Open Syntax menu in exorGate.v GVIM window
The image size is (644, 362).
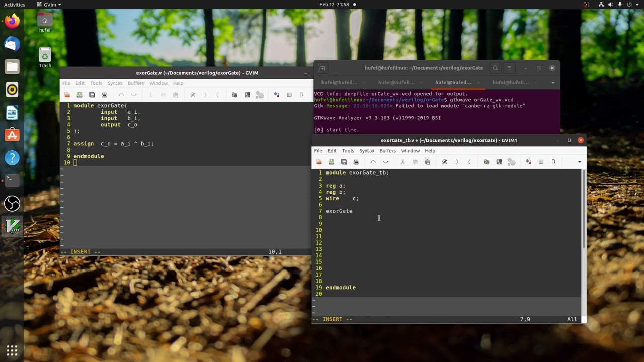click(x=115, y=83)
